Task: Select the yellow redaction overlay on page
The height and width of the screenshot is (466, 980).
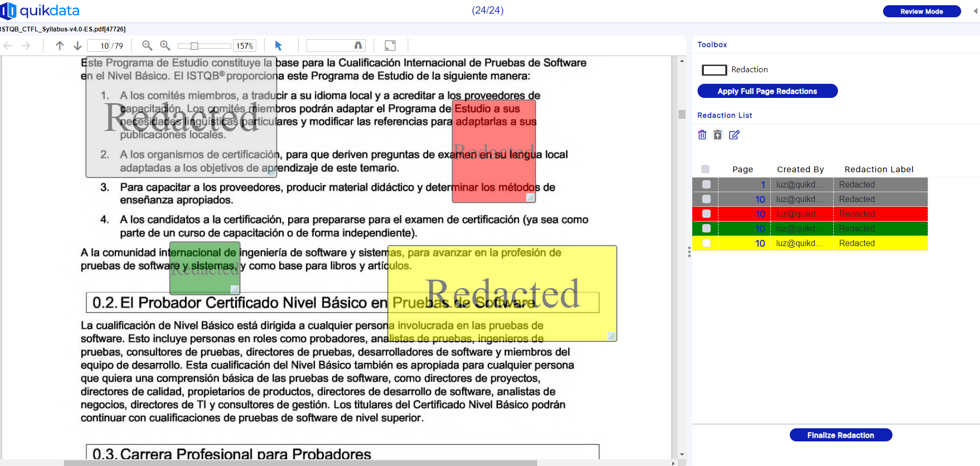Action: point(502,293)
